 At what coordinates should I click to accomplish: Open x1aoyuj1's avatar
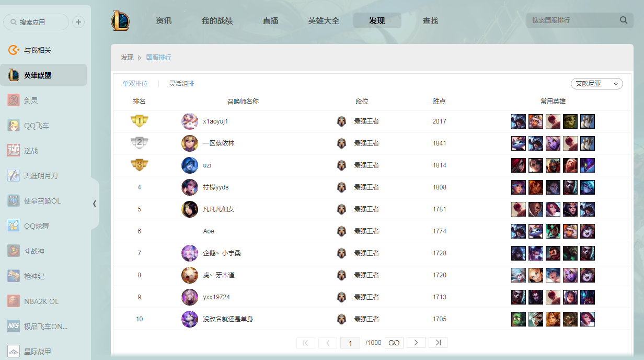click(190, 121)
